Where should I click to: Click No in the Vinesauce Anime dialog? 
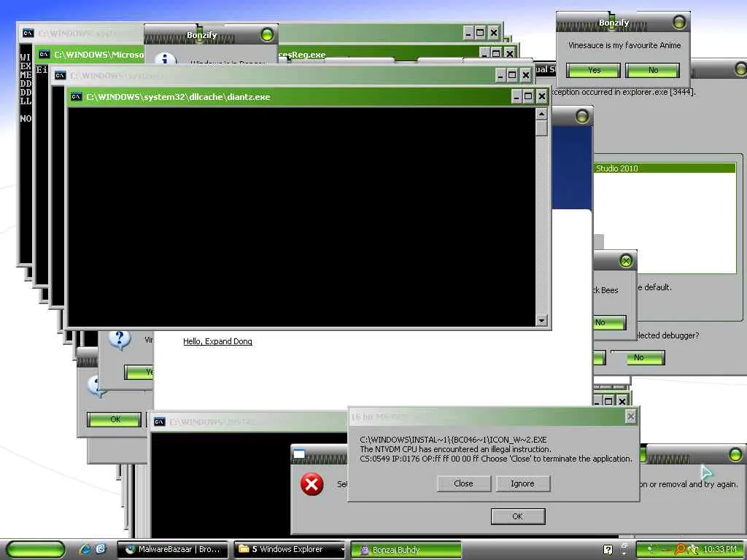[653, 70]
